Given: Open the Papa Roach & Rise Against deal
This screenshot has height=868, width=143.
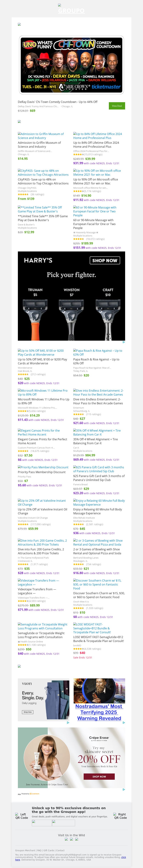Looking at the screenshot, I should 98,352.
